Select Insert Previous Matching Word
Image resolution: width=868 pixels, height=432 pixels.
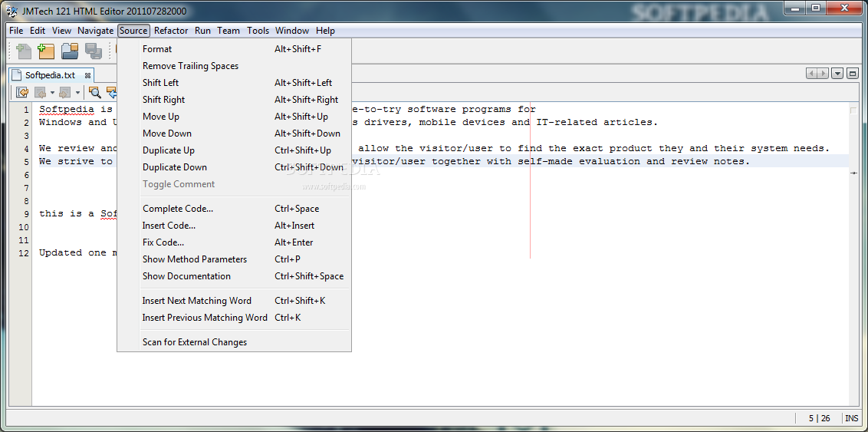click(x=234, y=318)
